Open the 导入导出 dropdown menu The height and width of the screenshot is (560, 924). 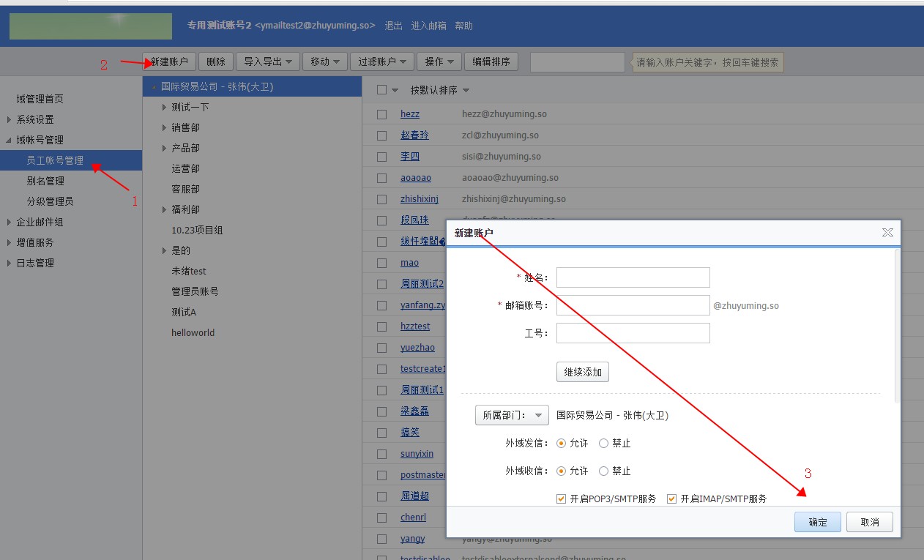(x=268, y=61)
